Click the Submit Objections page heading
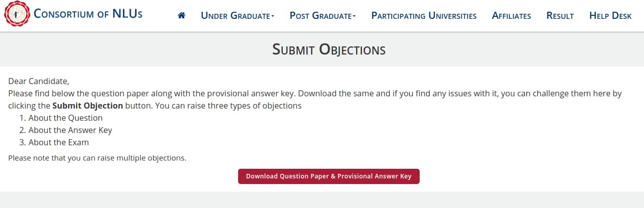This screenshot has height=208, width=644. click(329, 49)
